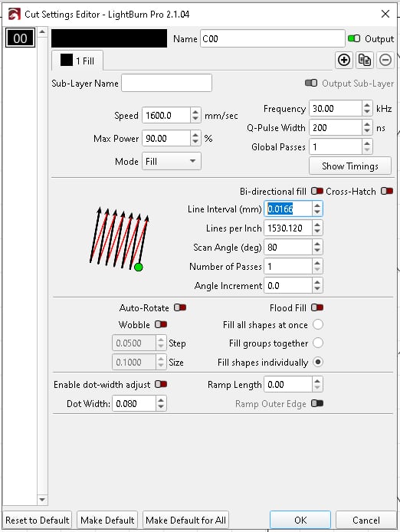Select Fill all shapes at once
The height and width of the screenshot is (532, 400).
coord(318,324)
